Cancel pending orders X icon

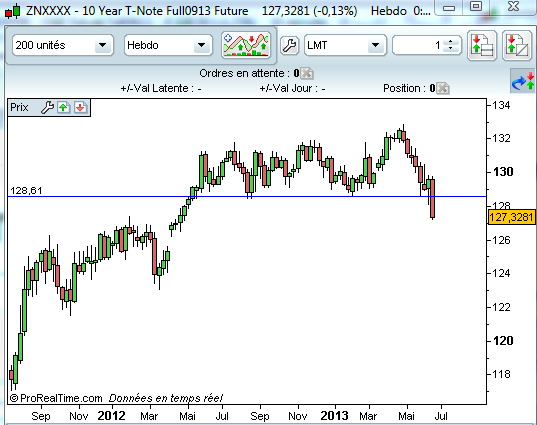tap(307, 73)
